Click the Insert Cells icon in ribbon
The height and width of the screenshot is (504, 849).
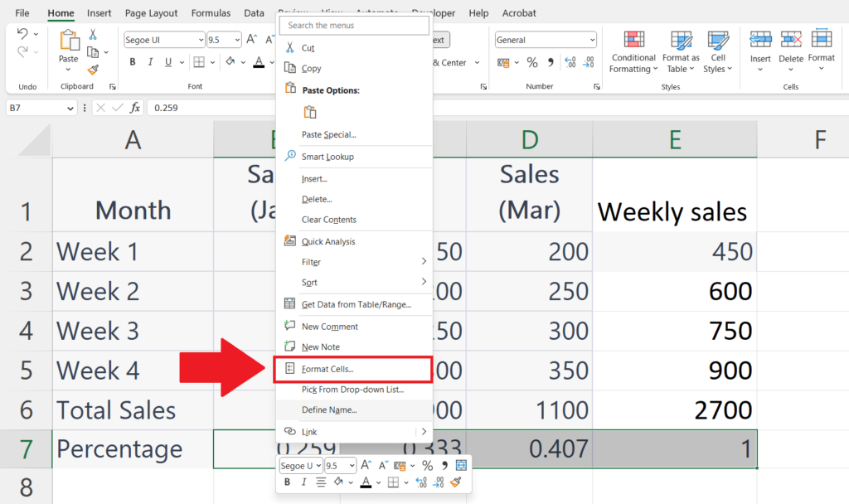click(760, 40)
